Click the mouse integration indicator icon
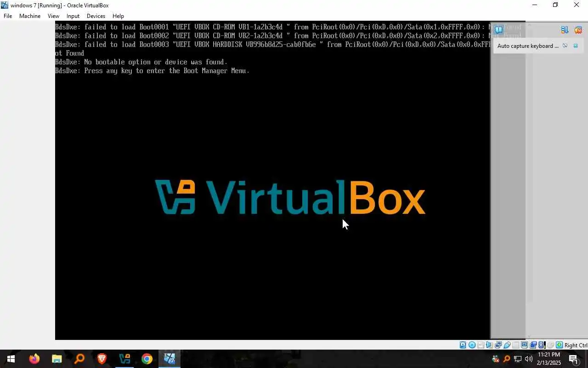This screenshot has height=368, width=588. coord(550,345)
